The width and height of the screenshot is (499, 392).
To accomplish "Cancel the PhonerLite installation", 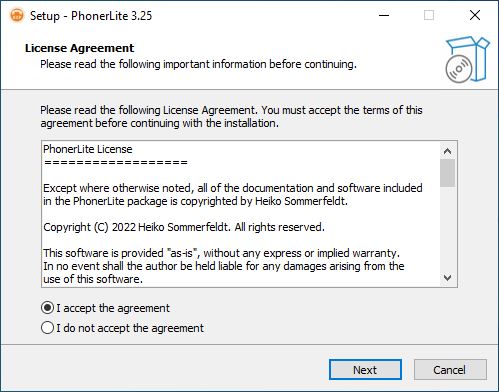I will [450, 370].
